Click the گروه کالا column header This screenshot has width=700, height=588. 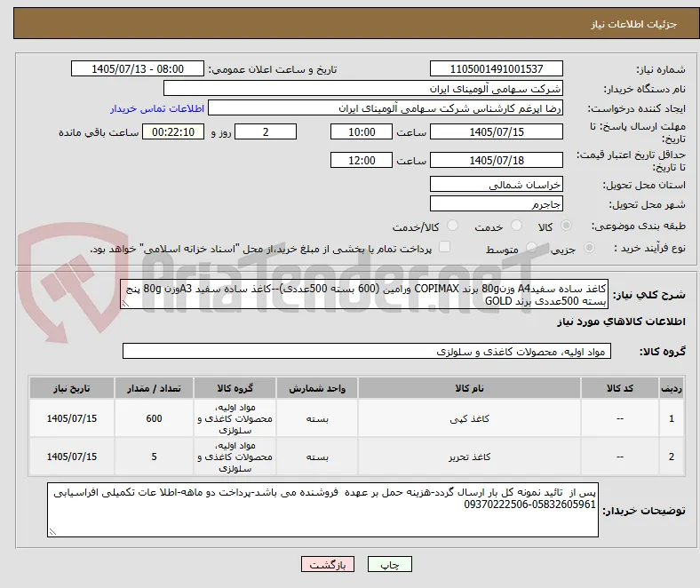(x=235, y=388)
